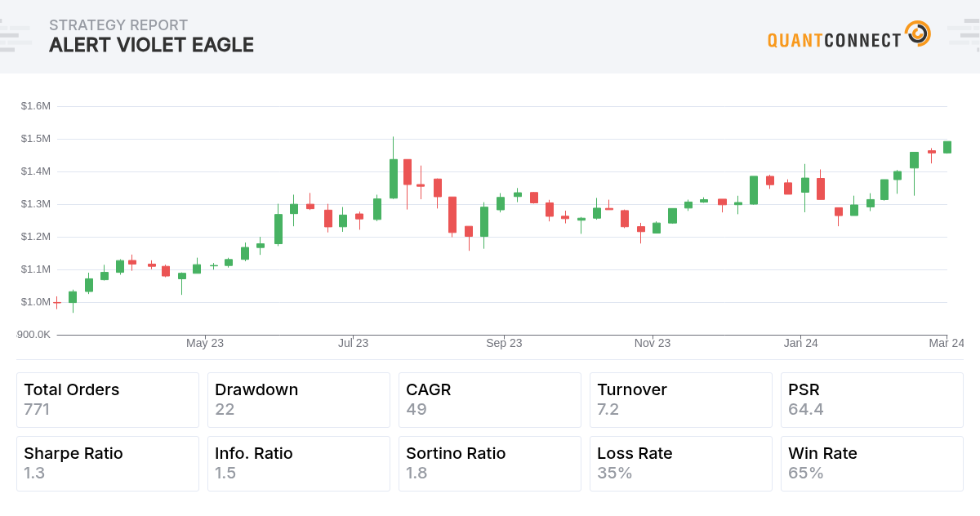The image size is (980, 516).
Task: Click the Sharpe Ratio value 1.3
Action: coord(34,473)
